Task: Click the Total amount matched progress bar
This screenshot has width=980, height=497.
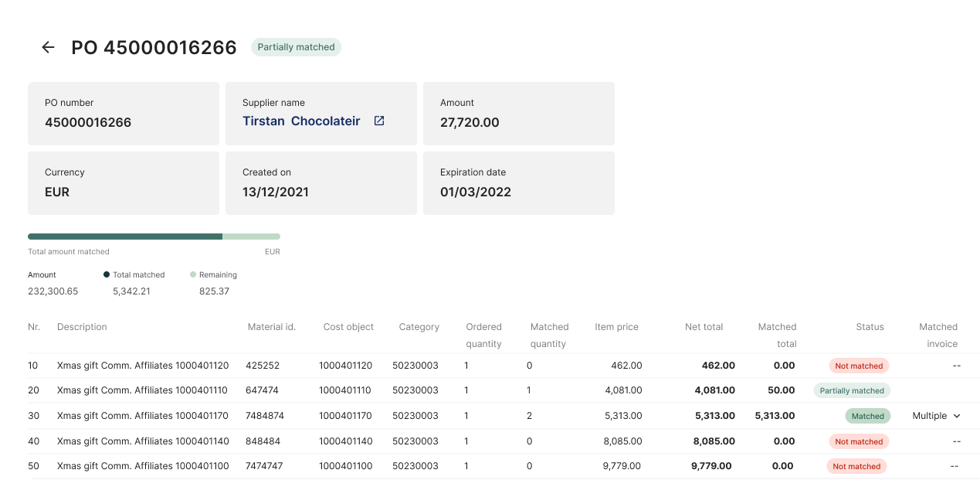Action: [x=154, y=236]
